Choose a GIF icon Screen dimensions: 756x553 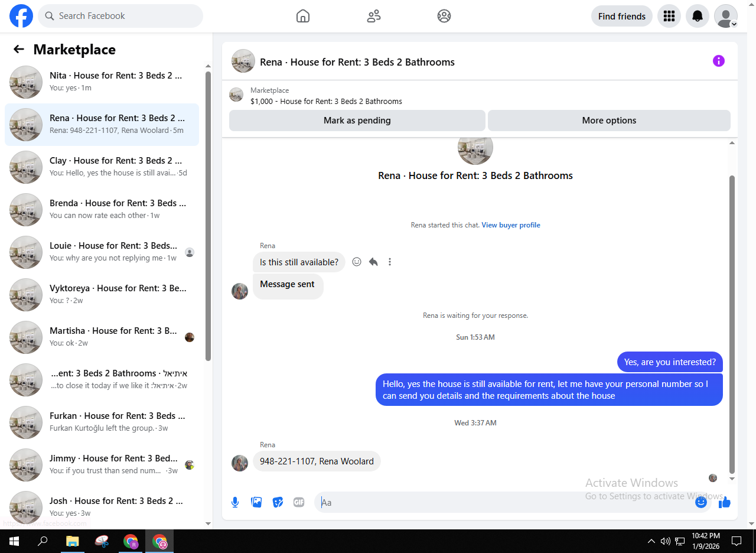pyautogui.click(x=299, y=502)
